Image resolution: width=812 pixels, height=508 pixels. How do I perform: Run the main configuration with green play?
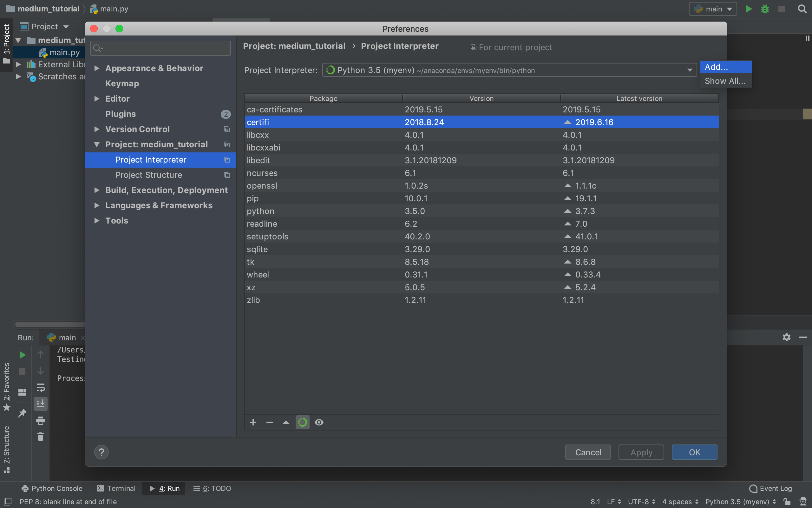pos(749,9)
